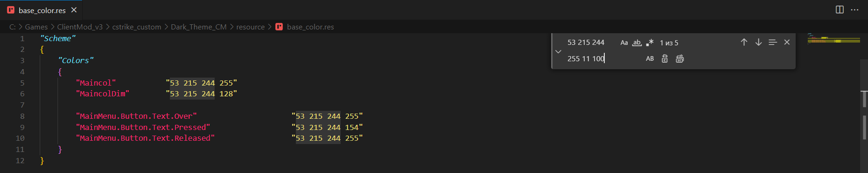Focus the find input containing 53 215 244
The image size is (868, 173).
coord(591,43)
